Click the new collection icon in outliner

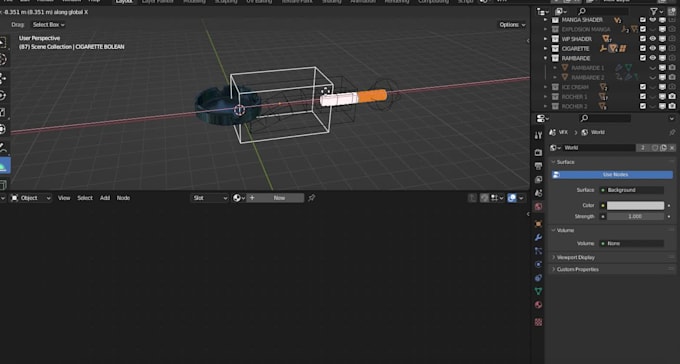[672, 11]
